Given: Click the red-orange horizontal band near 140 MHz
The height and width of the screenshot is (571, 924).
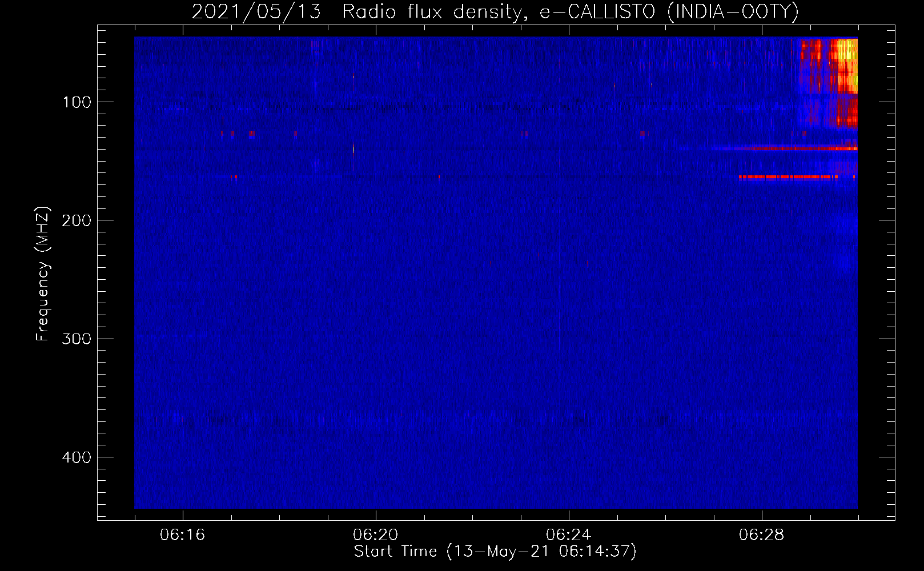Looking at the screenshot, I should (800, 148).
